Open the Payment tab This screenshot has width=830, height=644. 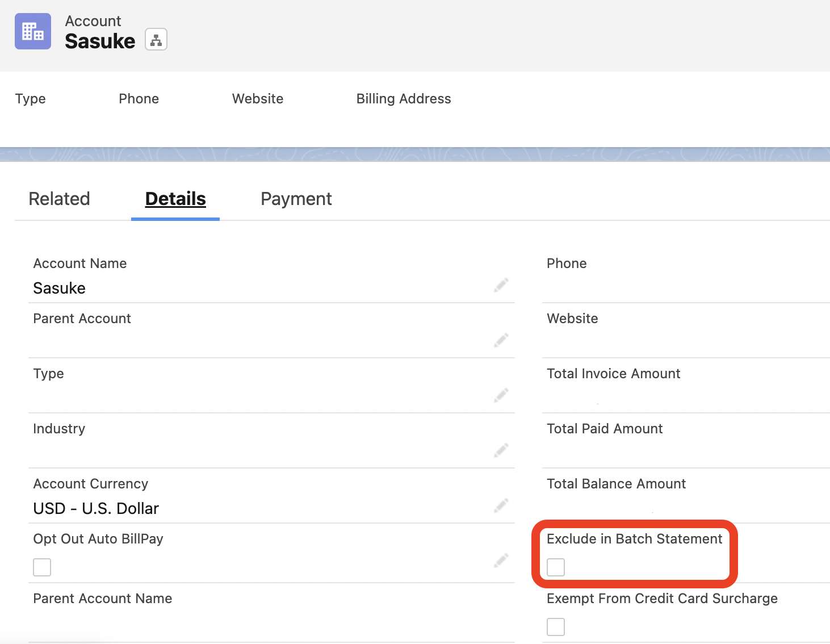coord(296,199)
